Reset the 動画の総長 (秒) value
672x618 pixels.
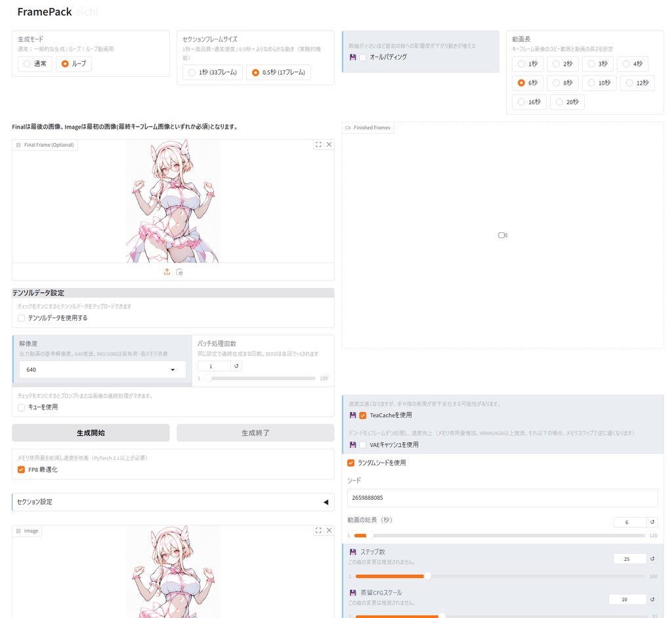click(x=652, y=522)
